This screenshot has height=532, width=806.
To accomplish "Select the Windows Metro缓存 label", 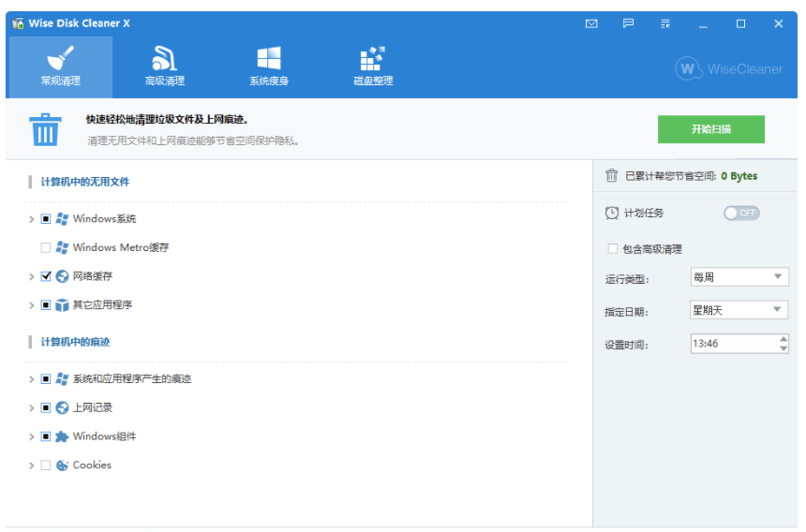I will pyautogui.click(x=121, y=247).
